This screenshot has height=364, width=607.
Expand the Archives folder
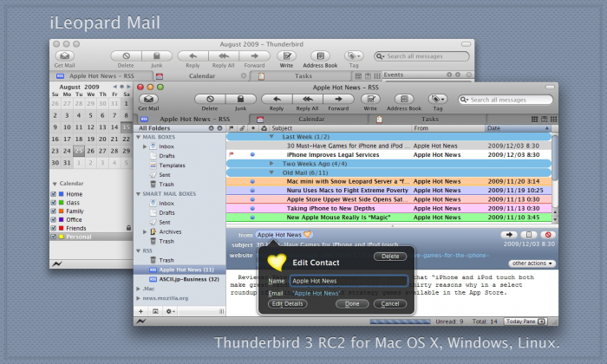coord(145,231)
